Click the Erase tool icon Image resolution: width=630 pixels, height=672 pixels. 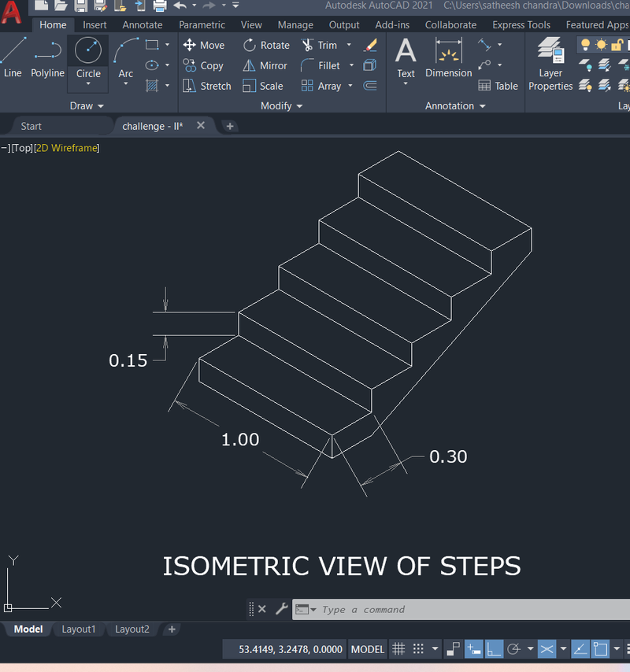point(370,45)
